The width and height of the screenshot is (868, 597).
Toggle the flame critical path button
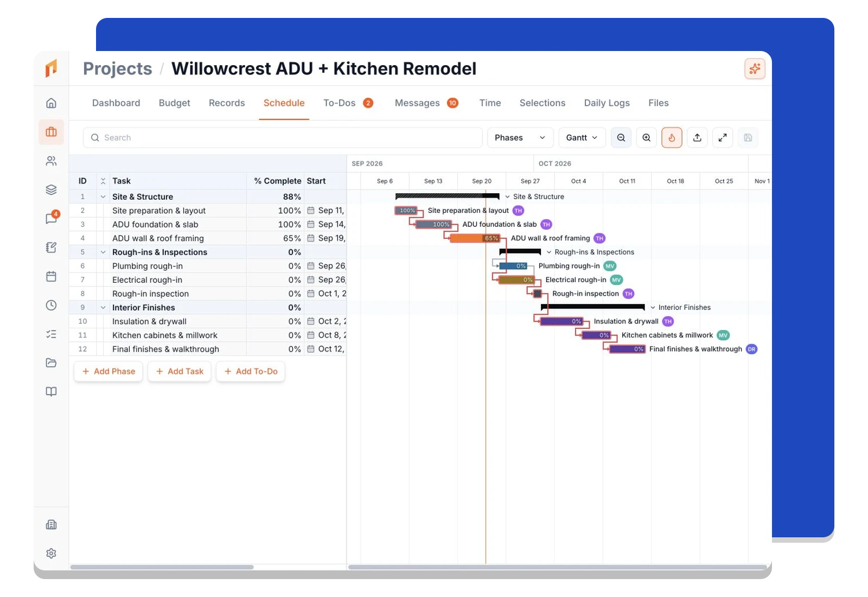(672, 138)
